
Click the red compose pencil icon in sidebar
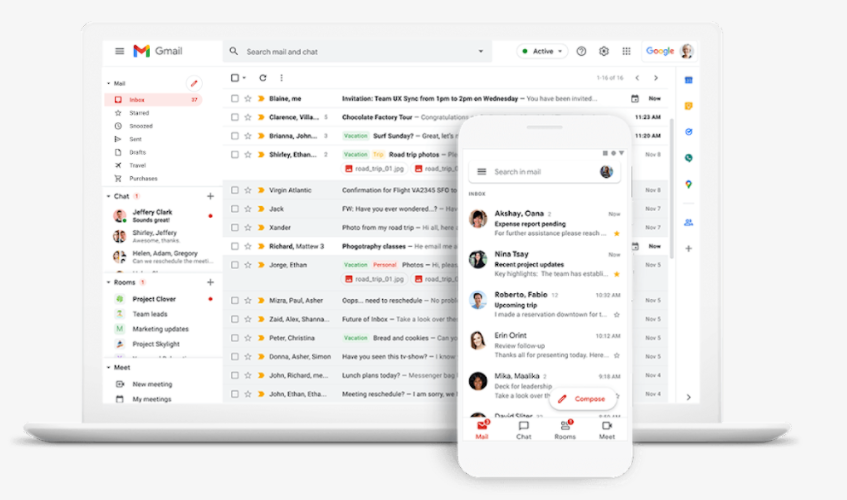pyautogui.click(x=194, y=83)
